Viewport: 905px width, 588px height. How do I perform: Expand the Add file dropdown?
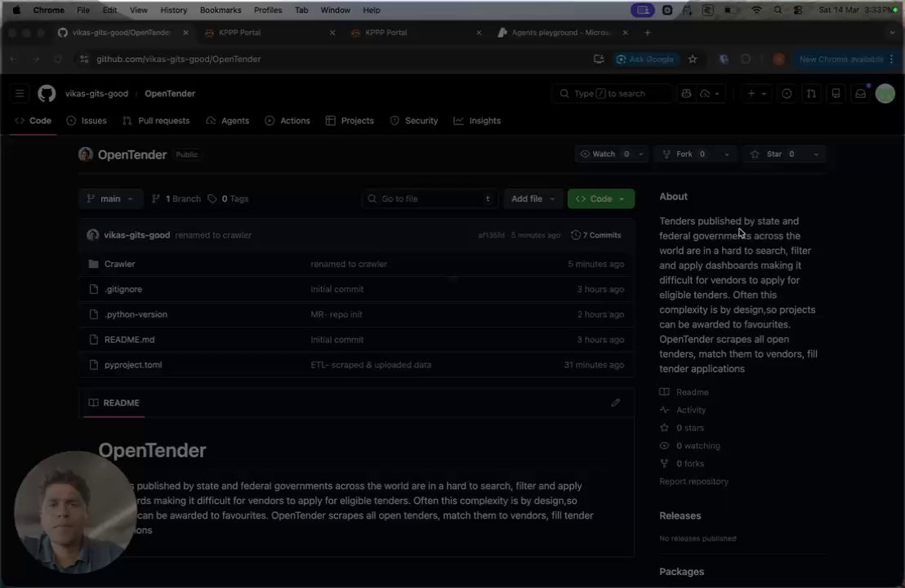coord(533,198)
